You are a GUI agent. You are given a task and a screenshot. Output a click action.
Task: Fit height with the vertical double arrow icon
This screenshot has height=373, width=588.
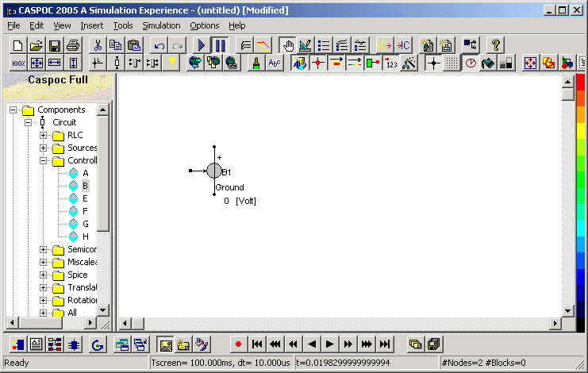(73, 63)
